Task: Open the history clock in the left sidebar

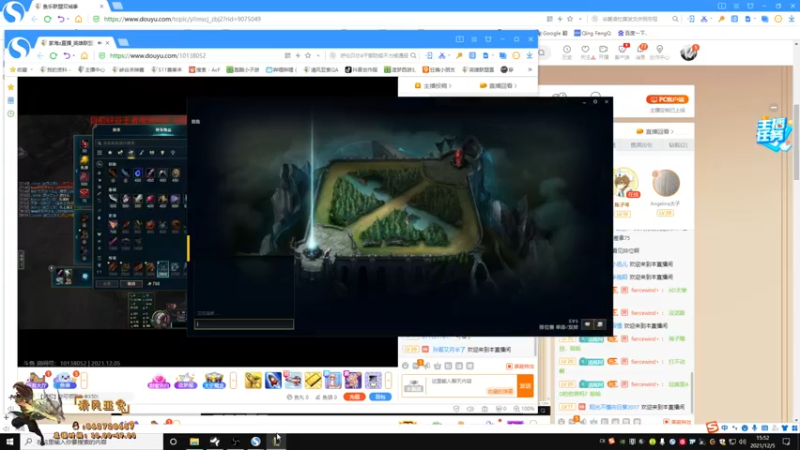Action: coord(11,114)
